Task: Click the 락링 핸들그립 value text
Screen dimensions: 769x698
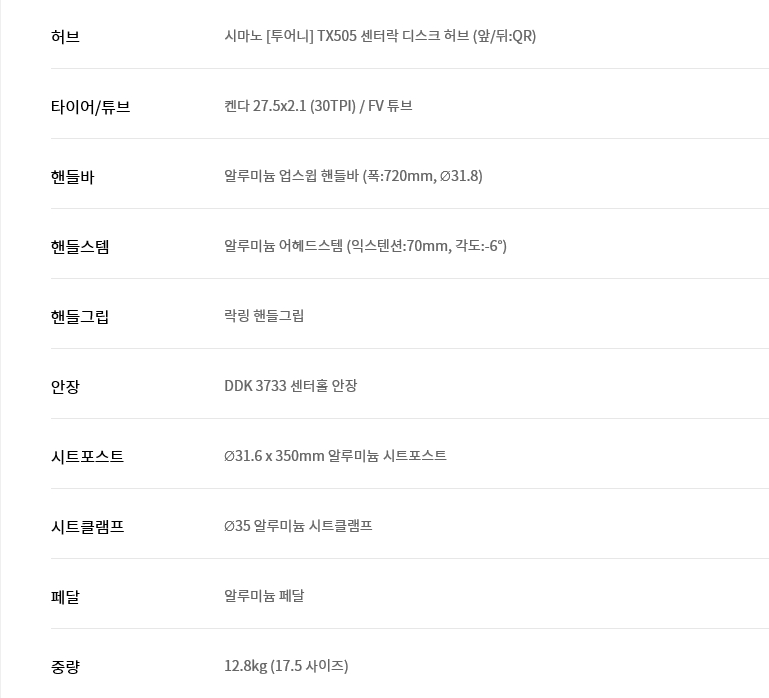Action: pos(263,316)
